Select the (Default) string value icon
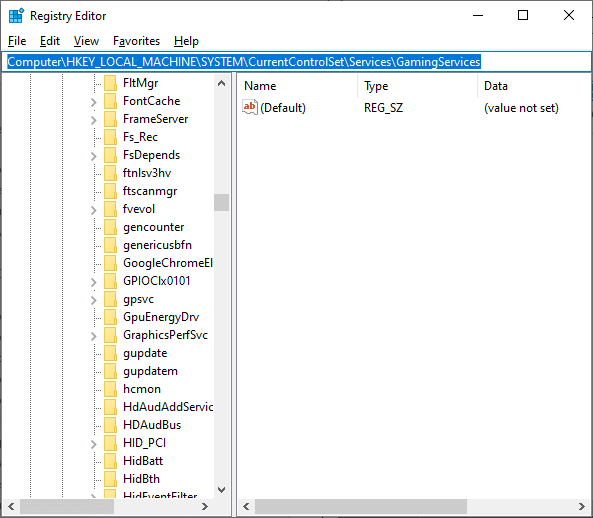Screen dimensions: 593x518 coord(250,107)
